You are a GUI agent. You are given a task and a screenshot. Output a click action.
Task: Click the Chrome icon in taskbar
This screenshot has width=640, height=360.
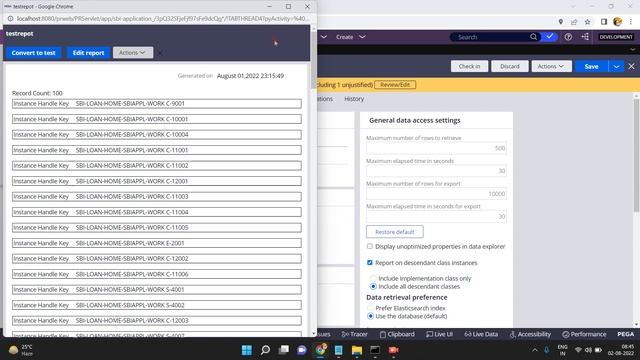(x=320, y=350)
